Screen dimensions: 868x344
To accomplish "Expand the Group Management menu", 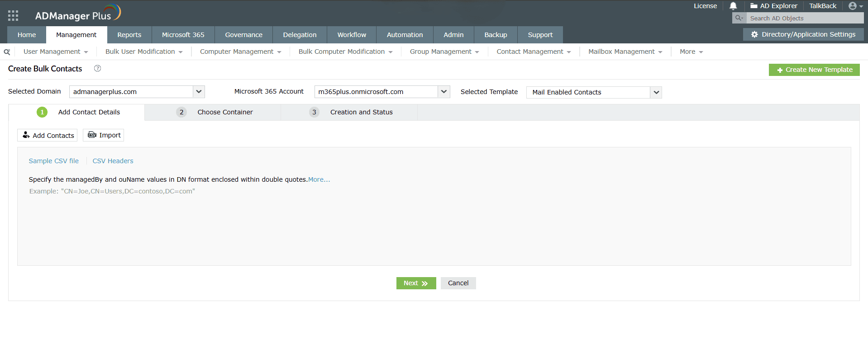I will pyautogui.click(x=444, y=52).
